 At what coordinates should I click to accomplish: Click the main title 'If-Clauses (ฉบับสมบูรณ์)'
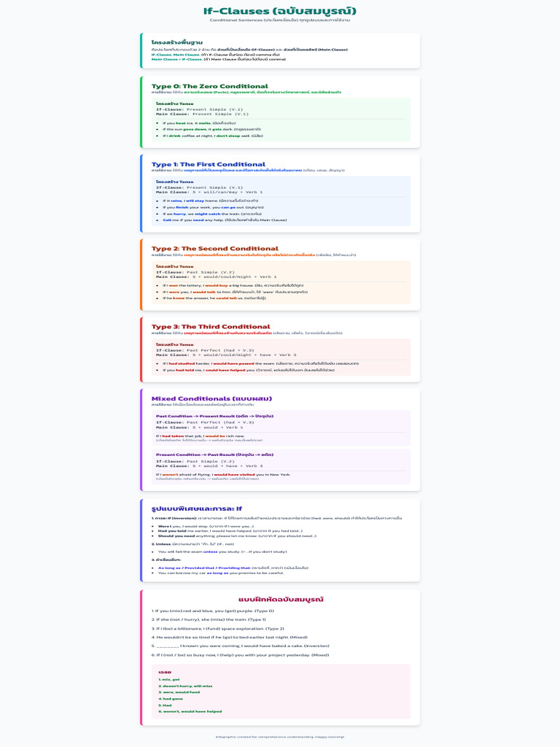tap(280, 11)
